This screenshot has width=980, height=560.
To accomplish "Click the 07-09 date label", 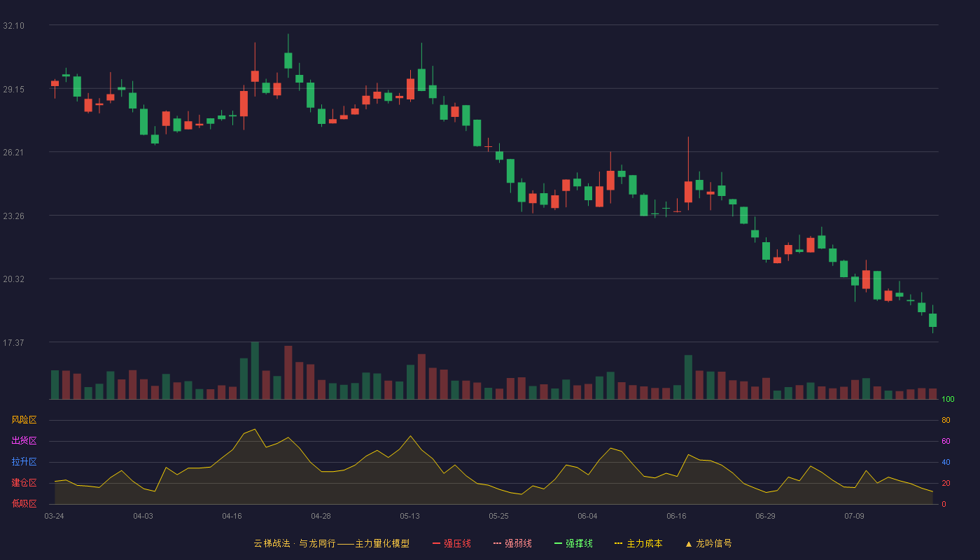I will tap(855, 516).
